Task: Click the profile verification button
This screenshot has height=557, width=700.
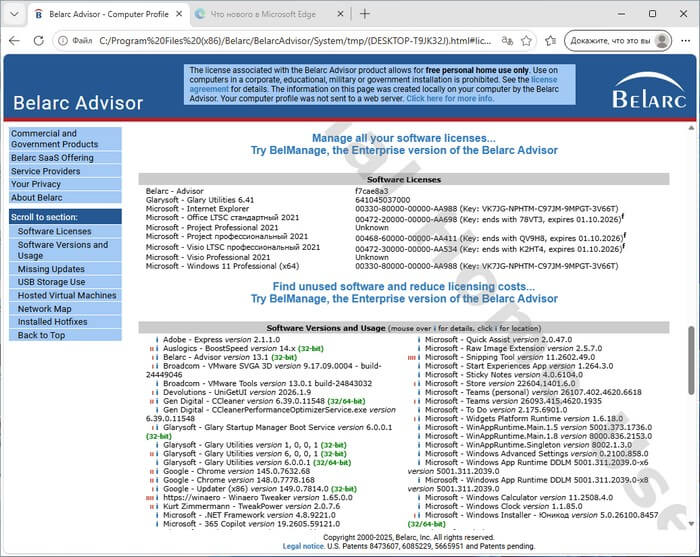Action: (x=618, y=41)
